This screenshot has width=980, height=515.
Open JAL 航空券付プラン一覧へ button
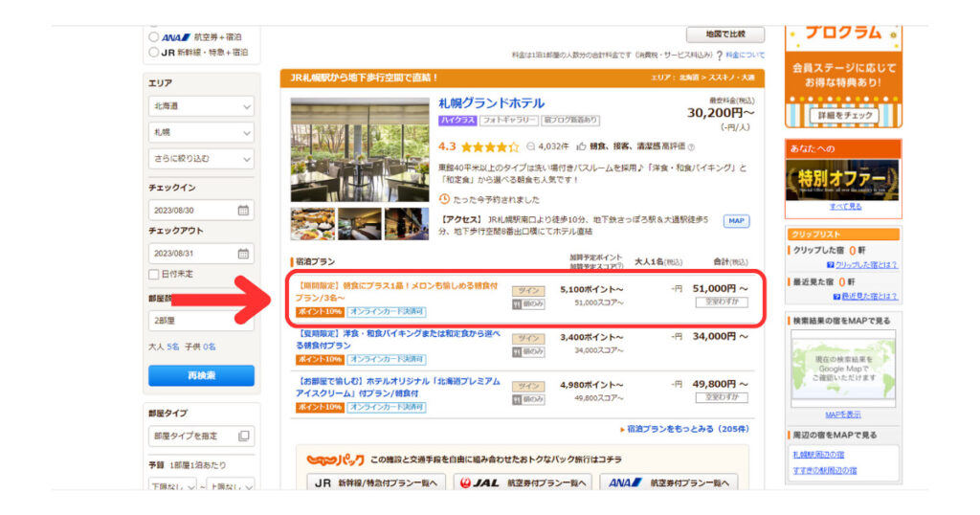click(x=523, y=483)
